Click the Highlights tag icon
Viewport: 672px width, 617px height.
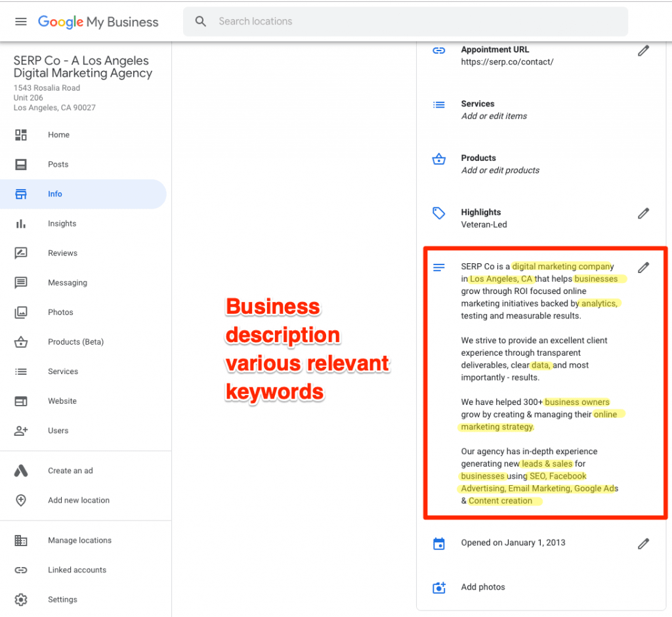[x=439, y=213]
